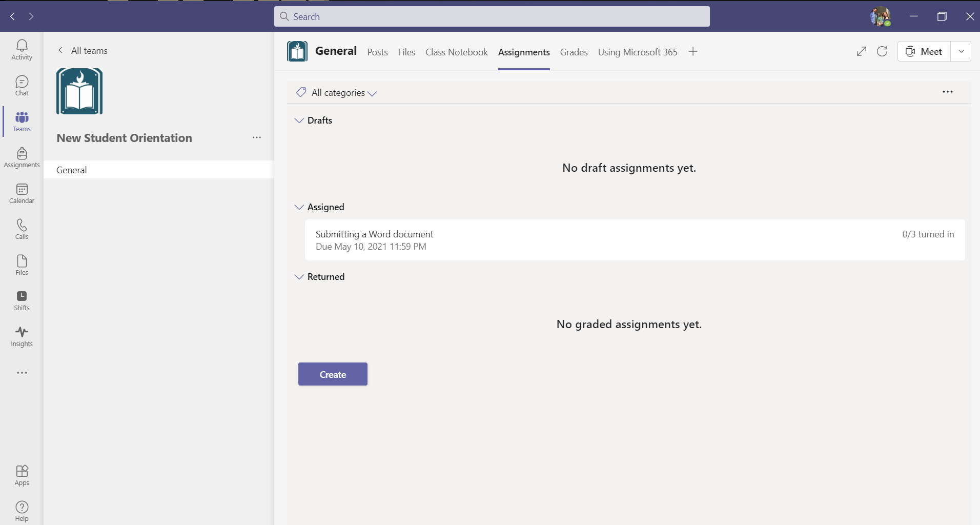
Task: Collapse the Assigned section
Action: click(299, 207)
